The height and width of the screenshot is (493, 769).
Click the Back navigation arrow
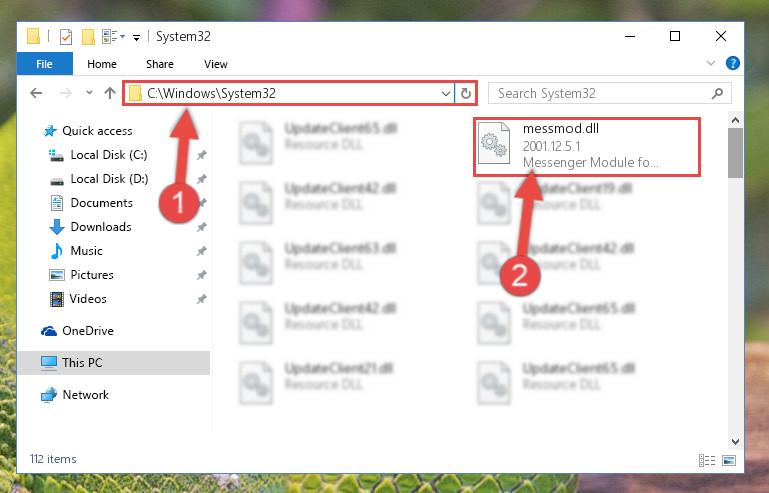(x=36, y=93)
